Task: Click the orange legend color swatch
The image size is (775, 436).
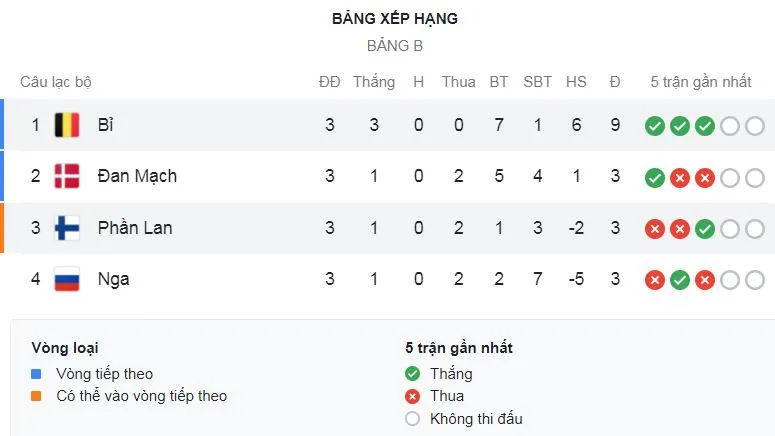Action: 37,396
